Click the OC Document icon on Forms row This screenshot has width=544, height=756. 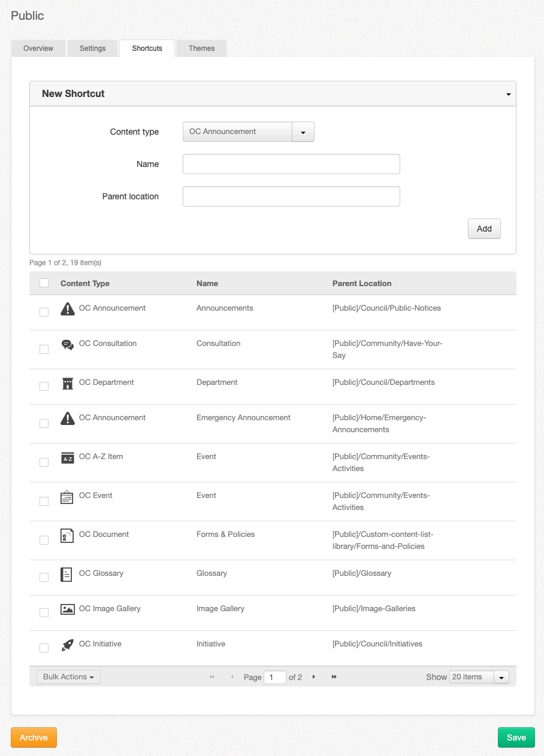[68, 535]
